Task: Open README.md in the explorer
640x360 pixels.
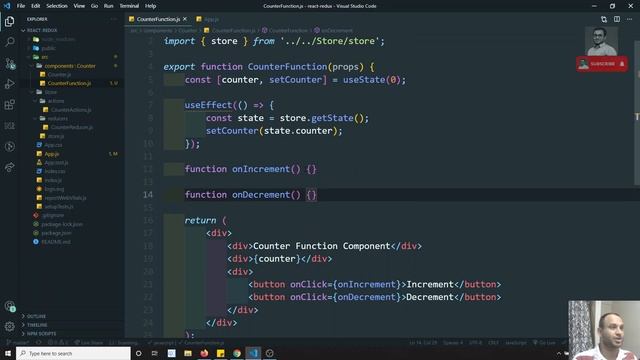Action: [56, 242]
